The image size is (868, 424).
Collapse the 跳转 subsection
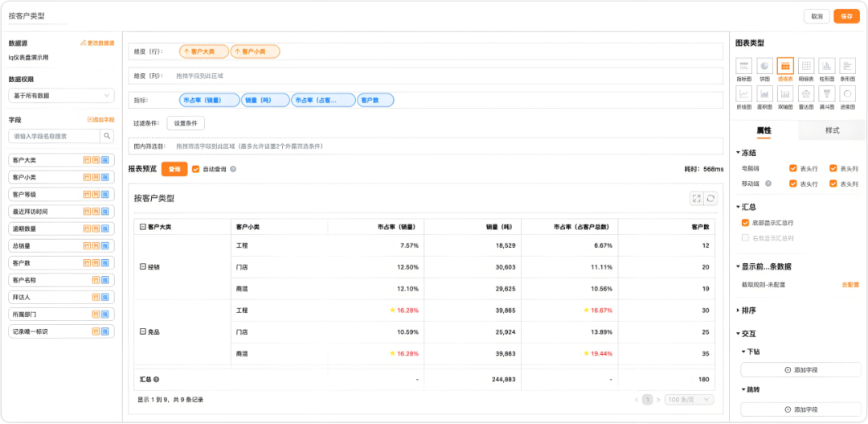pyautogui.click(x=743, y=389)
